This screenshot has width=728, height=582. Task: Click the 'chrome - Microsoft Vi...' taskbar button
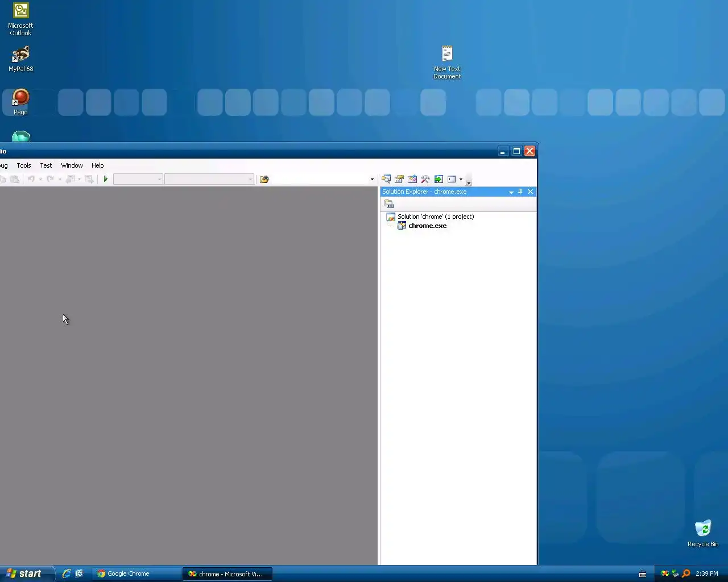[227, 574]
